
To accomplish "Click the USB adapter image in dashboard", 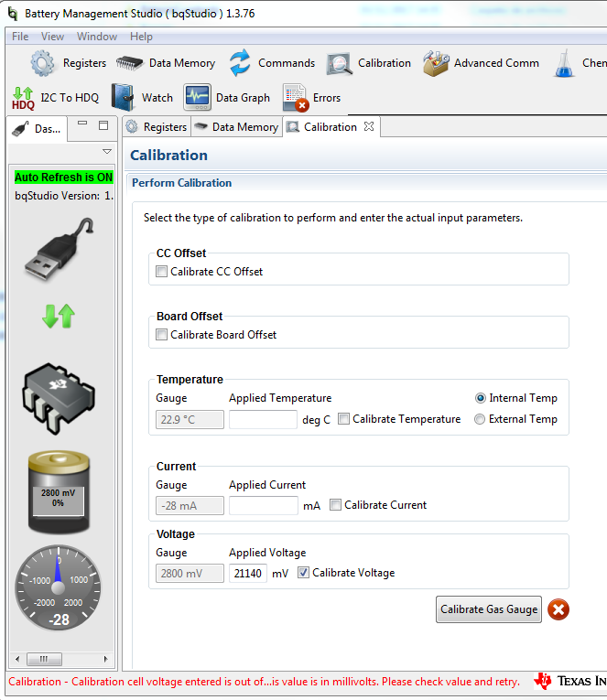I will click(x=59, y=249).
